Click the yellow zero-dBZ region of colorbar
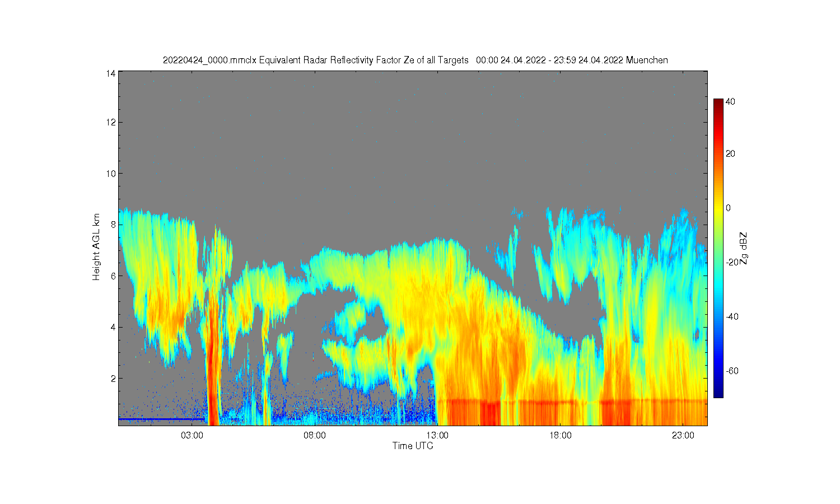840x504 pixels. pos(718,208)
